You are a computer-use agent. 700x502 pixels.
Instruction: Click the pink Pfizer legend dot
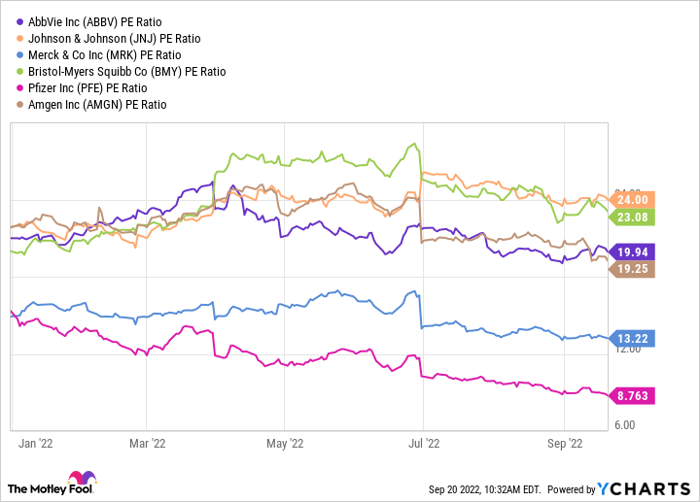[21, 88]
